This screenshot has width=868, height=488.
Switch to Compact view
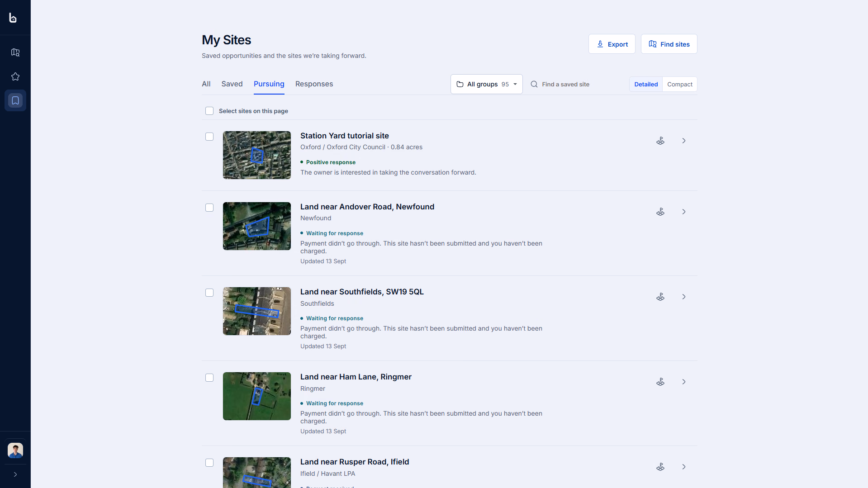click(680, 84)
